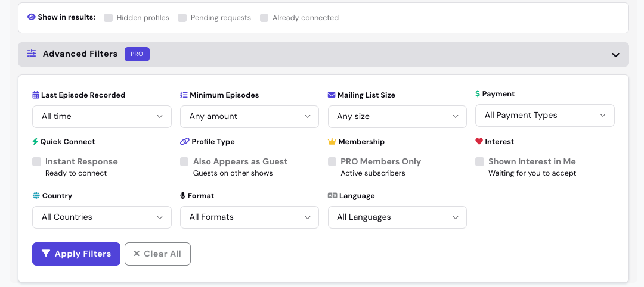Viewport: 644px width, 287px height.
Task: Open the All Formats dropdown
Action: coord(249,217)
